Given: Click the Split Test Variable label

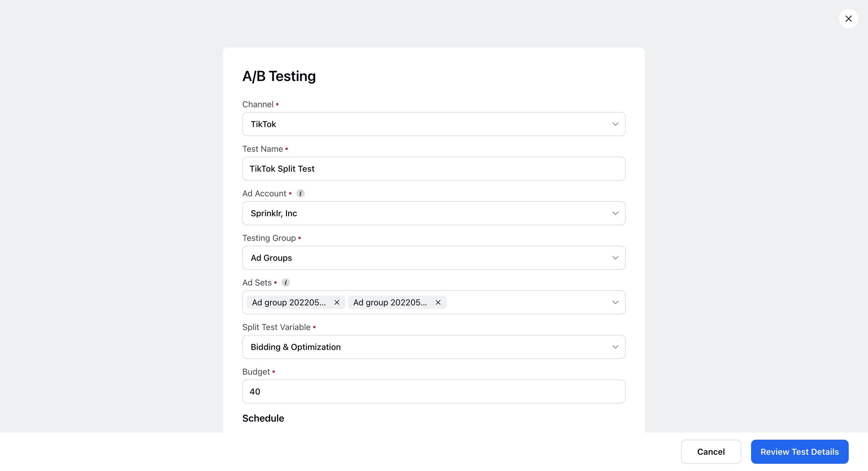Looking at the screenshot, I should pos(276,327).
